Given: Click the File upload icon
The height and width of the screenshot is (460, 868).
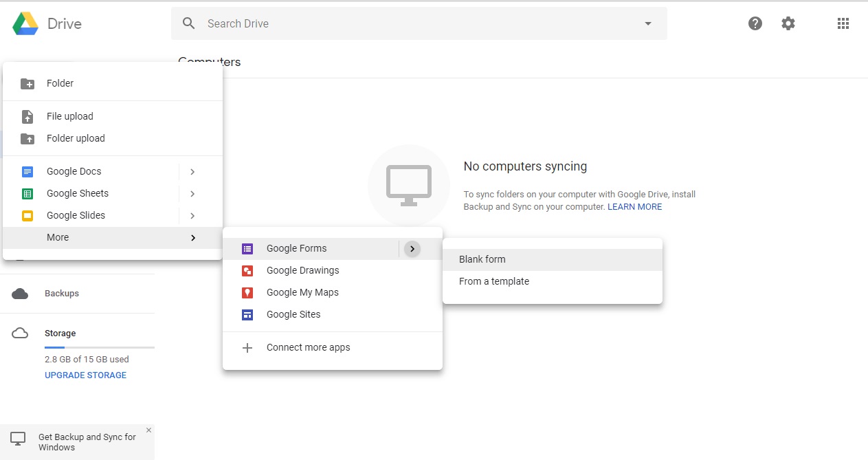Looking at the screenshot, I should point(27,116).
